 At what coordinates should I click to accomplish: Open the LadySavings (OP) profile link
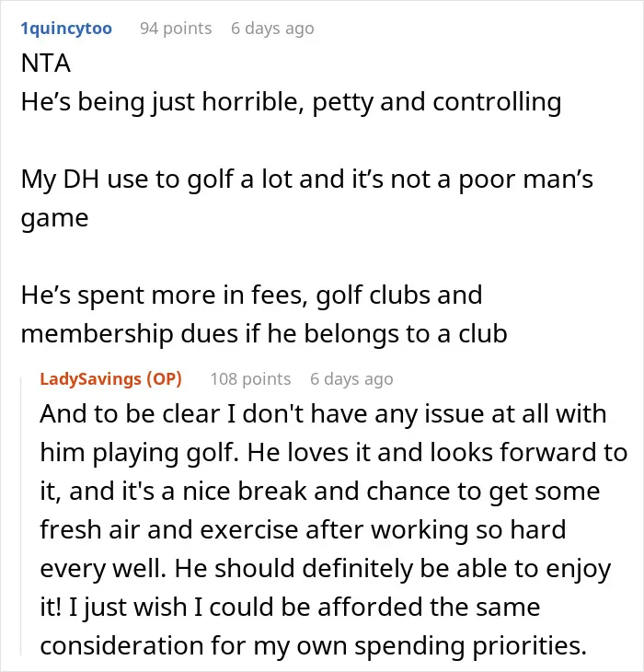(x=111, y=379)
